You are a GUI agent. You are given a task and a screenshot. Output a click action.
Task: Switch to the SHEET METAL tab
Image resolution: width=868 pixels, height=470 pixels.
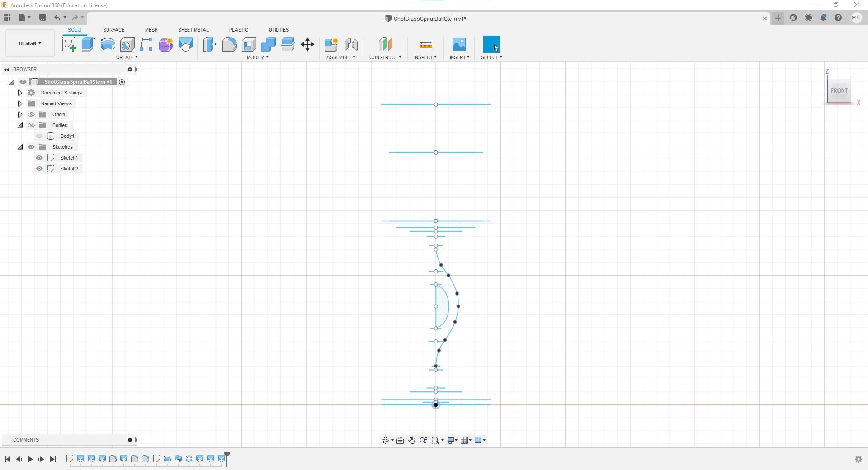[x=193, y=30]
